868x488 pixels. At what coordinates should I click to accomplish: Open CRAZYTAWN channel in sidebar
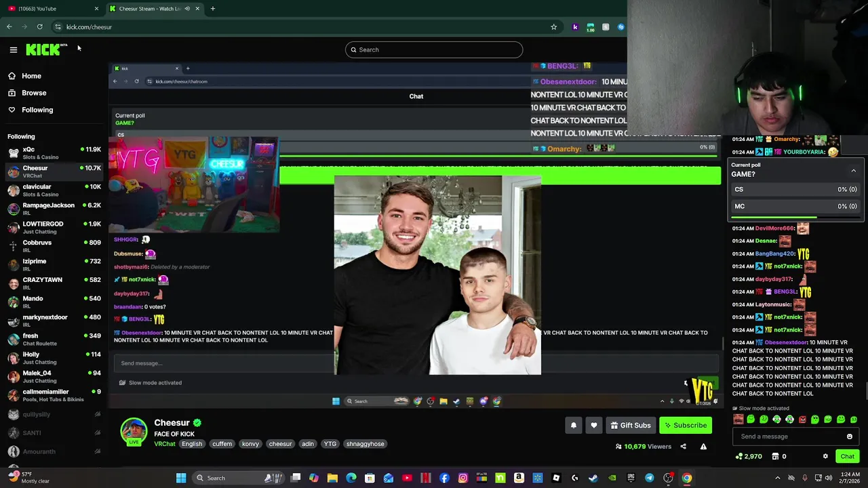(53, 283)
